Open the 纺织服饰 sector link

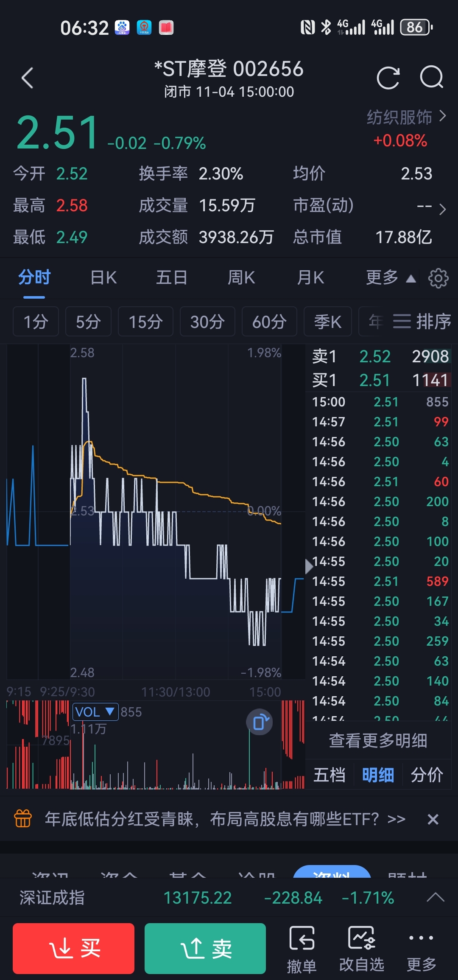point(406,117)
